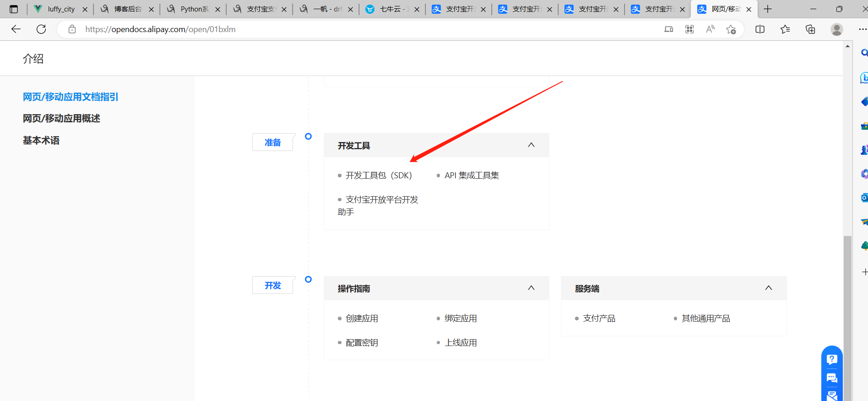The width and height of the screenshot is (868, 401).
Task: Open the help question floating icon
Action: 832,359
